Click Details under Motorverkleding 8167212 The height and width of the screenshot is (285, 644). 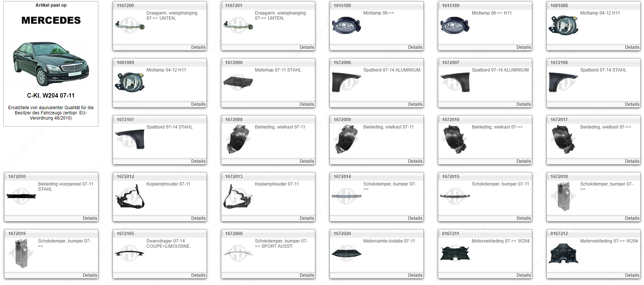pos(632,275)
